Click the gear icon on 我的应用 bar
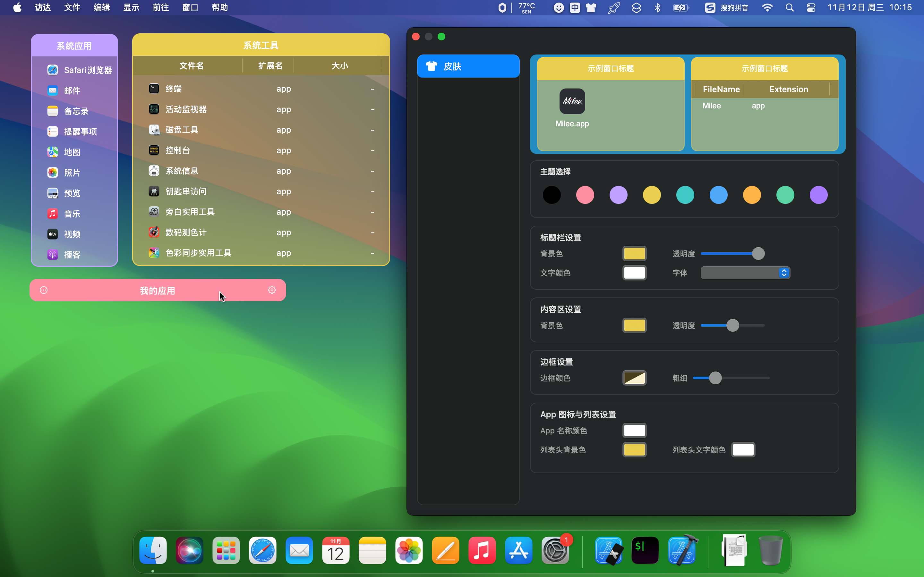The image size is (924, 577). [x=272, y=290]
